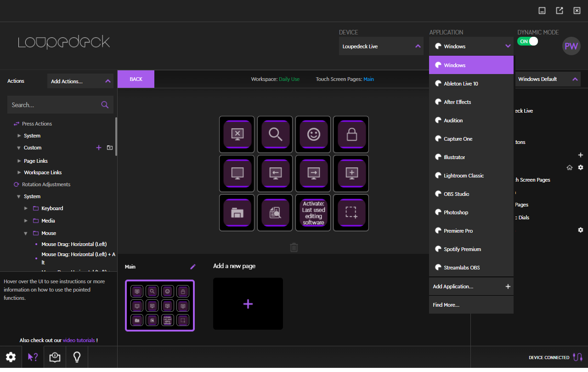Open the video tutorials link
588x372 pixels.
point(79,340)
